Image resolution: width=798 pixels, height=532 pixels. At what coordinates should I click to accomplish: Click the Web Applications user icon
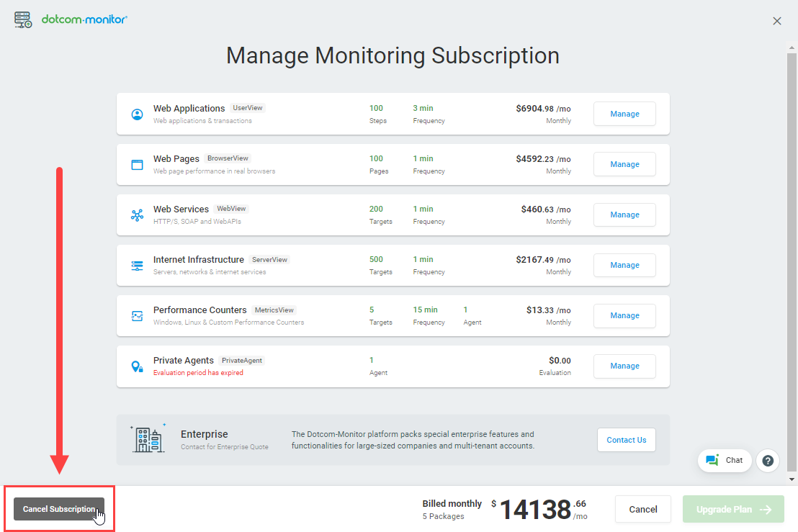[137, 114]
